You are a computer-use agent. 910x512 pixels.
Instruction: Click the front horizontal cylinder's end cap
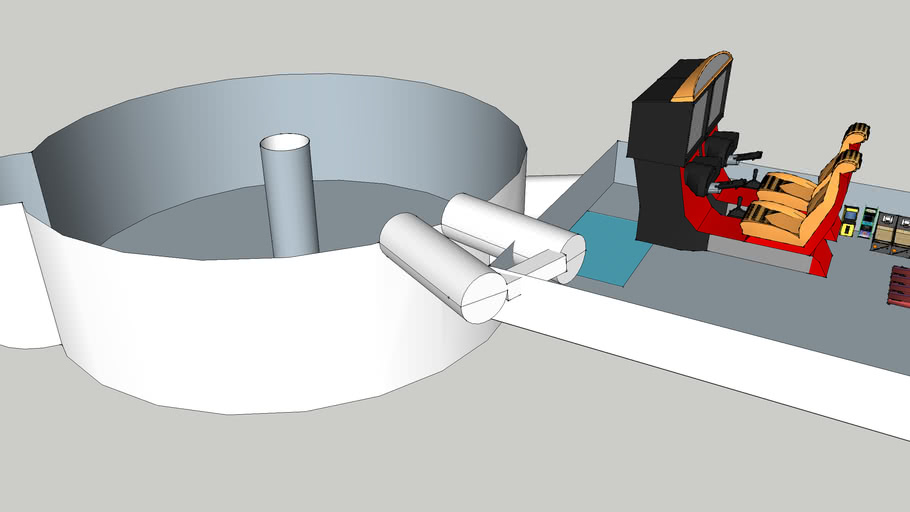(x=485, y=298)
